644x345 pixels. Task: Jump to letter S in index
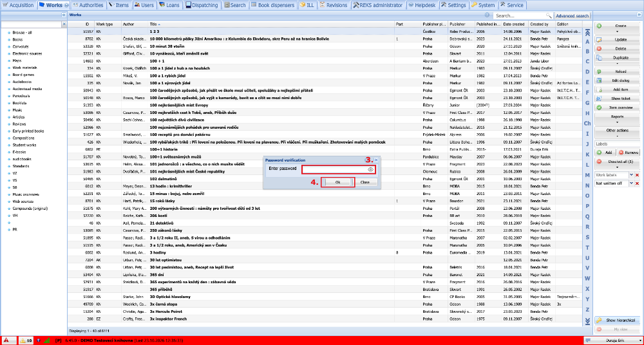587,237
